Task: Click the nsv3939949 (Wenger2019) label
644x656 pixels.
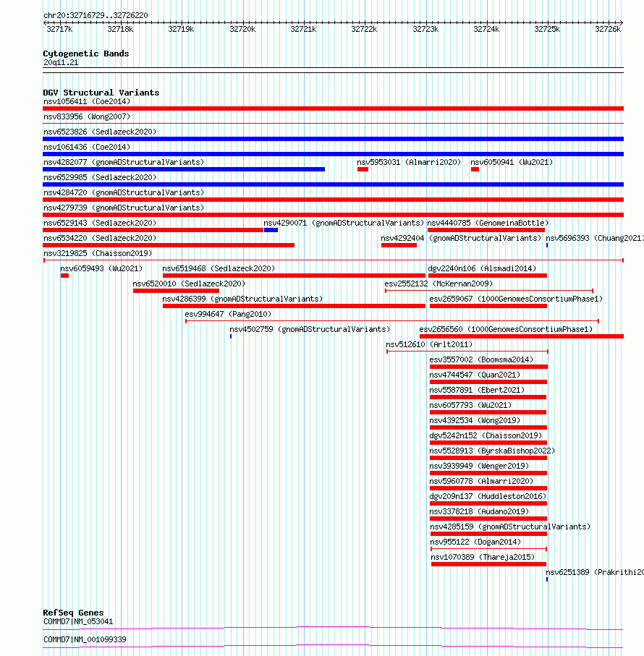Action: click(x=479, y=466)
